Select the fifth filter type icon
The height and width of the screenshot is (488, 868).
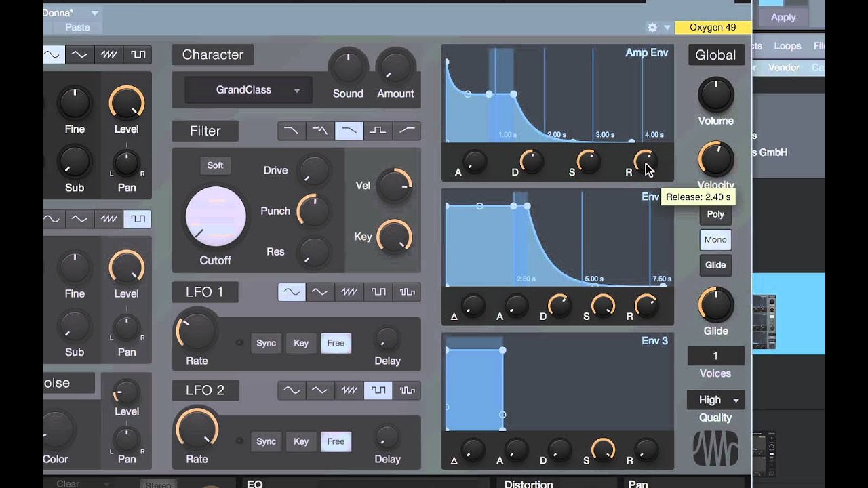pyautogui.click(x=407, y=131)
